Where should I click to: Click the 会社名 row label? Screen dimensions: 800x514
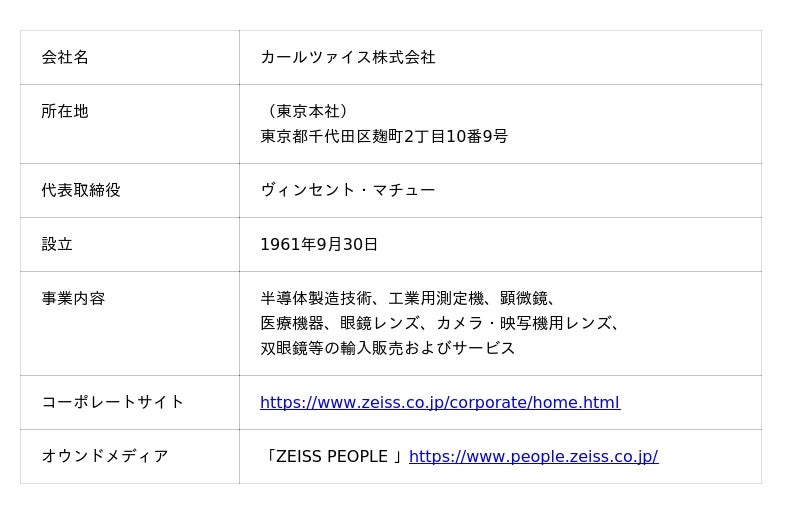click(x=65, y=58)
